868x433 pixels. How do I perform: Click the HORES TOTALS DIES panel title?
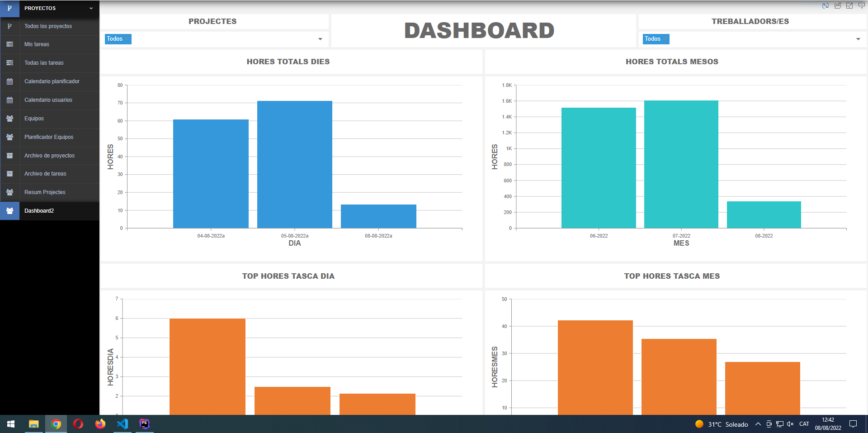click(x=288, y=62)
